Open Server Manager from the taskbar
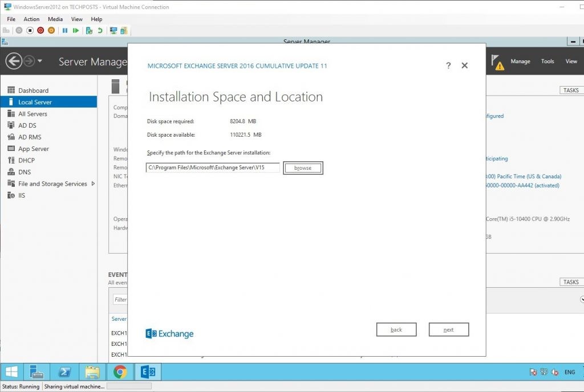 (x=36, y=372)
